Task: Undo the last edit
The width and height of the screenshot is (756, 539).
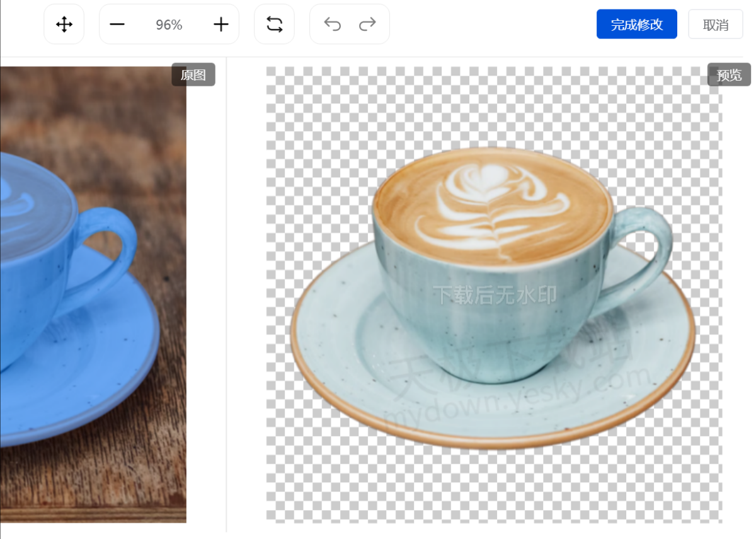Action: [x=332, y=25]
